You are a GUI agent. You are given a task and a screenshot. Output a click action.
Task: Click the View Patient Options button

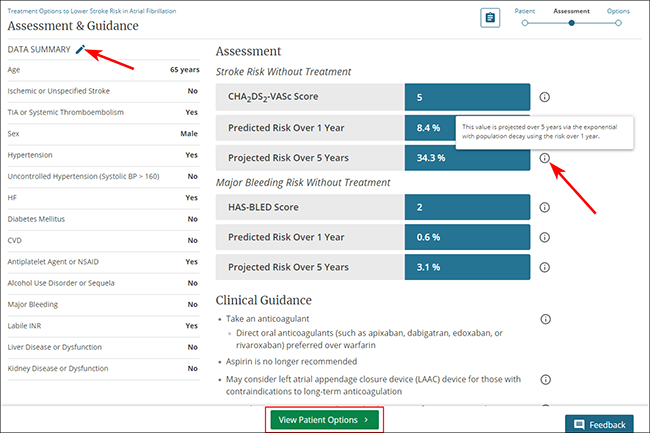(325, 420)
